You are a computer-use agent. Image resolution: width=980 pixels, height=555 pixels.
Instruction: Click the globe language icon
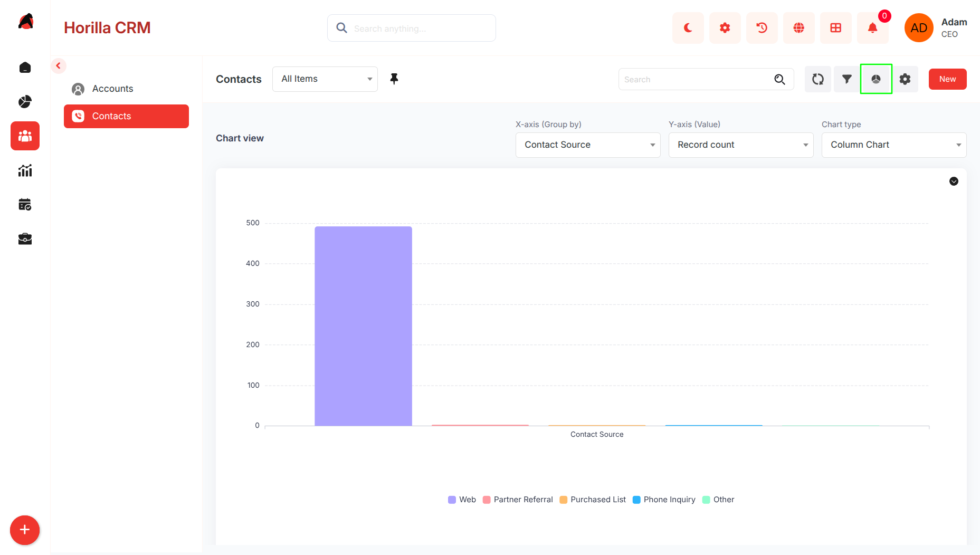pyautogui.click(x=798, y=28)
